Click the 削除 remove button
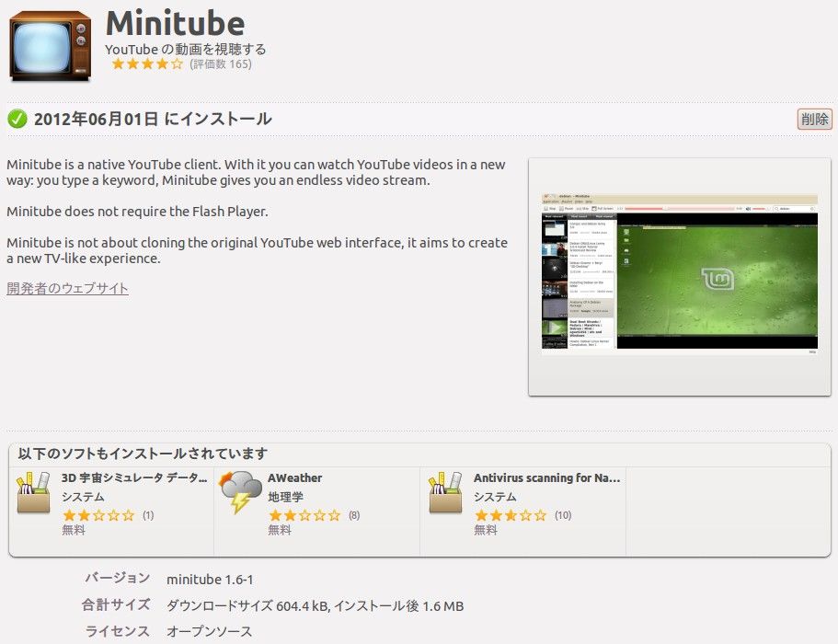The height and width of the screenshot is (644, 838). click(814, 119)
